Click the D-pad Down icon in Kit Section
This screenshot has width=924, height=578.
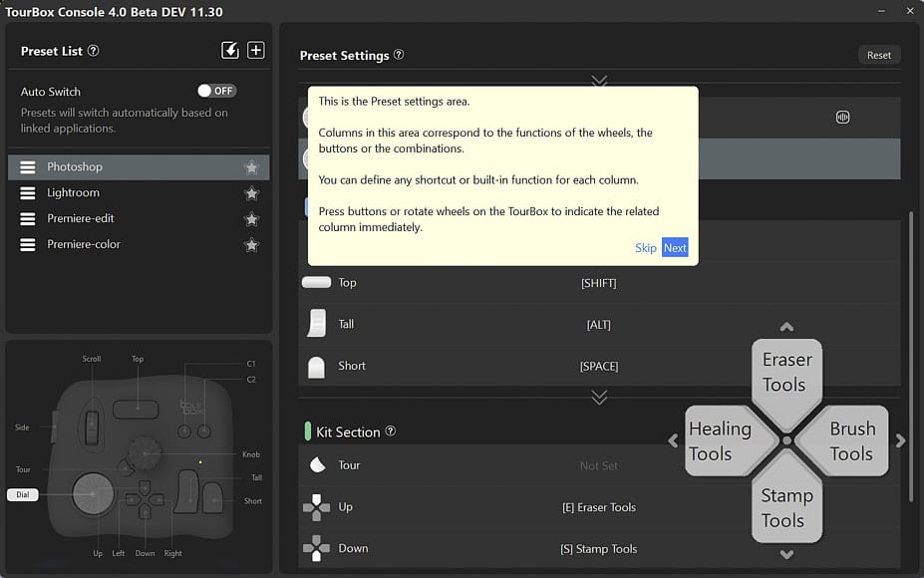click(x=316, y=548)
